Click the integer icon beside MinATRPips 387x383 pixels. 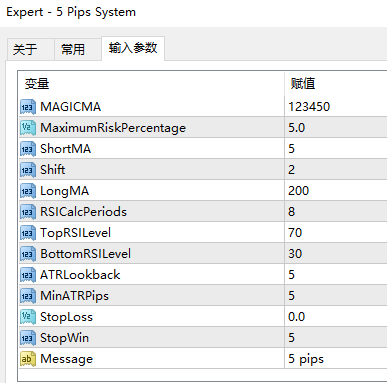point(28,296)
